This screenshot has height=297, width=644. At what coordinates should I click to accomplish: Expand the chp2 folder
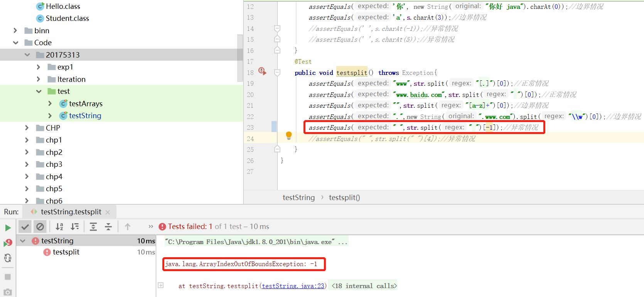tap(27, 152)
